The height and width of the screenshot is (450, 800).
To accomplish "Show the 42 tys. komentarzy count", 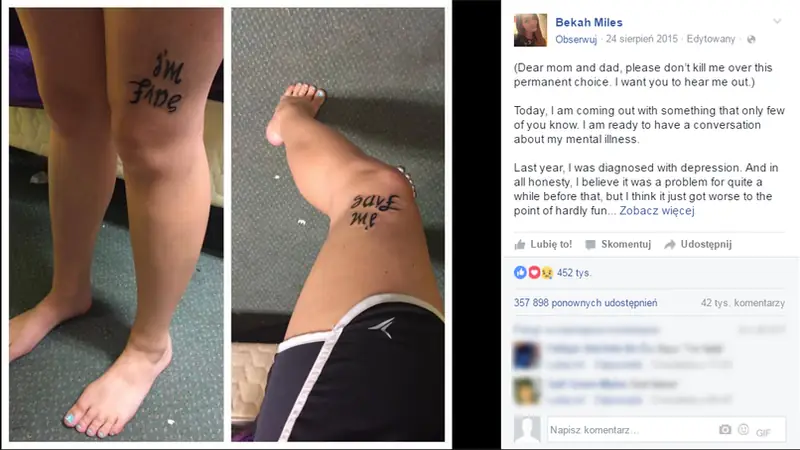I will coord(743,303).
